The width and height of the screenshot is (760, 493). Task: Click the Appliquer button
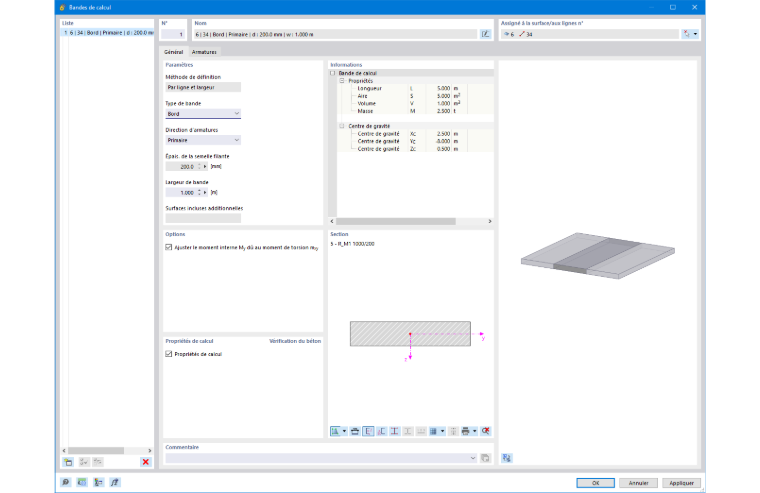coord(681,483)
